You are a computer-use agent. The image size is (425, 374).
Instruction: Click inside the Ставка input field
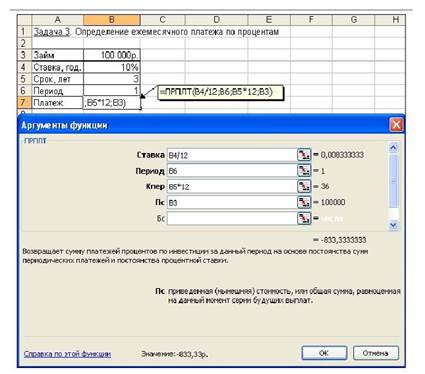click(x=232, y=155)
